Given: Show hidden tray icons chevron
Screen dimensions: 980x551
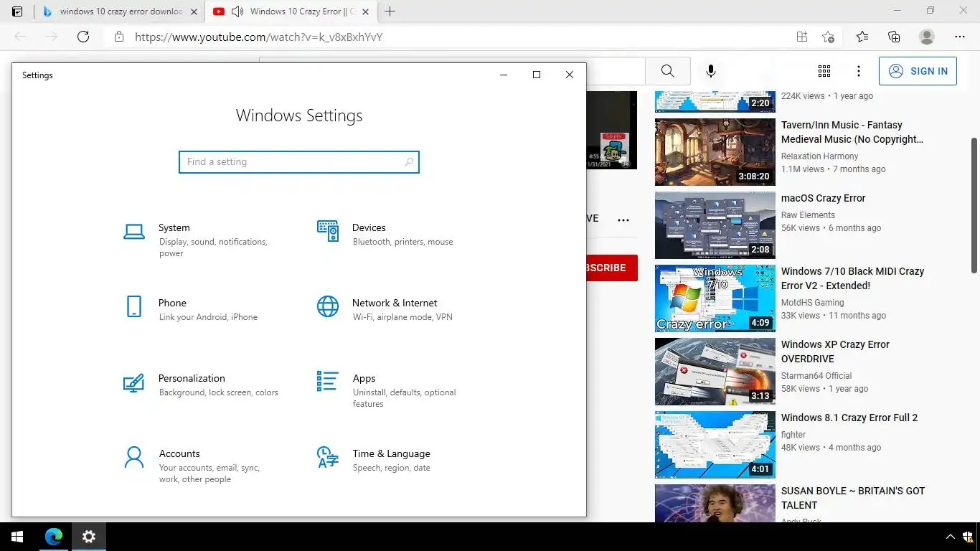Looking at the screenshot, I should tap(951, 537).
